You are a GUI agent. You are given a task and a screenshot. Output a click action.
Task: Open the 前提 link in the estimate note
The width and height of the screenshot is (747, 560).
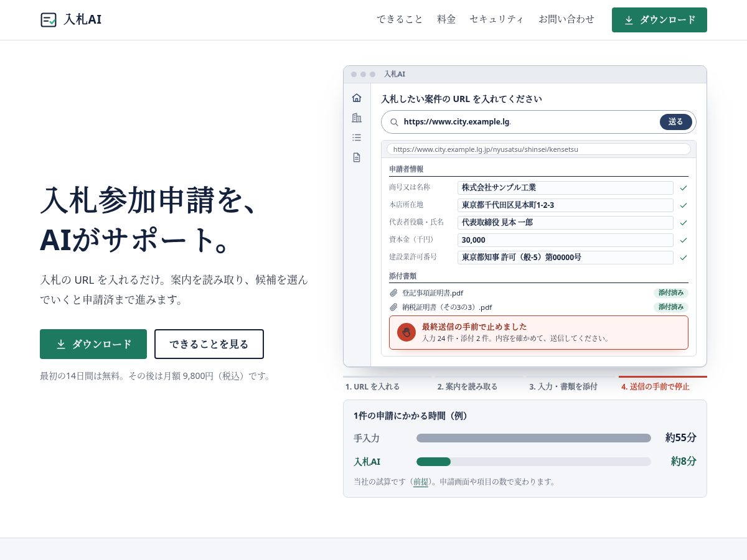pyautogui.click(x=421, y=482)
